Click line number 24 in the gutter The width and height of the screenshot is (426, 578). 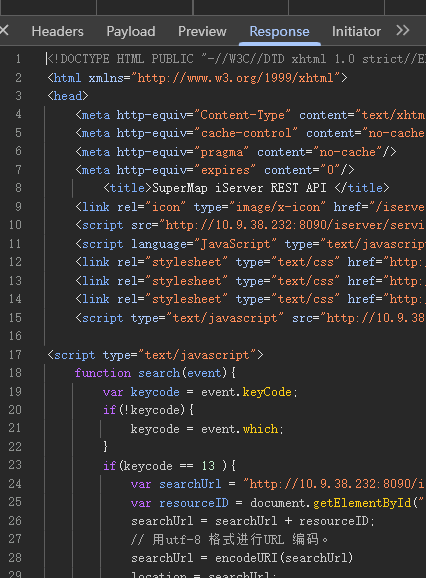15,483
